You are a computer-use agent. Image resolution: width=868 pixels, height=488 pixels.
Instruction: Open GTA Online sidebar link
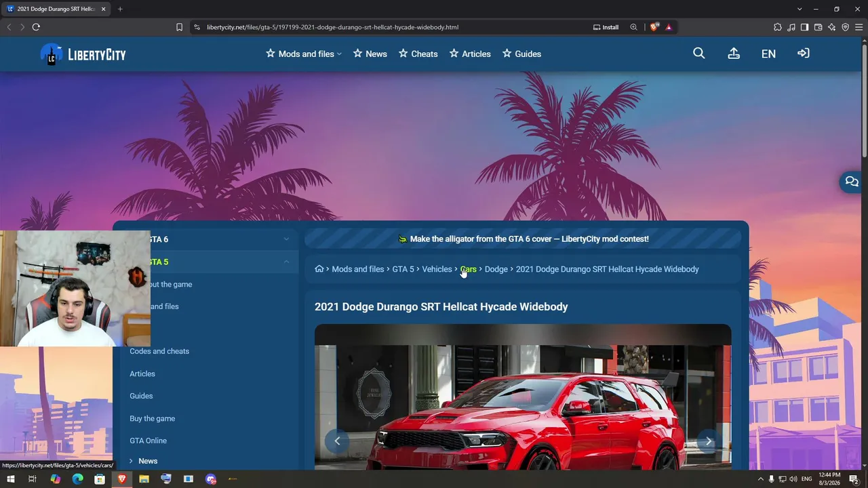pos(148,441)
